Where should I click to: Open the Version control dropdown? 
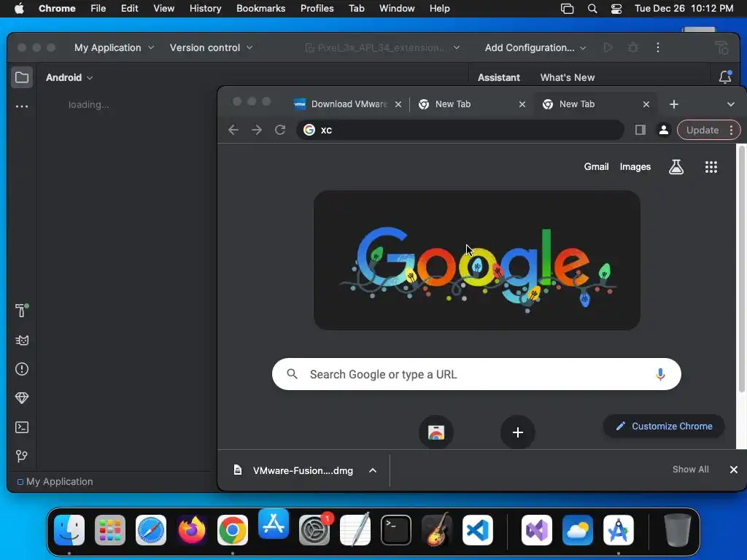point(211,47)
